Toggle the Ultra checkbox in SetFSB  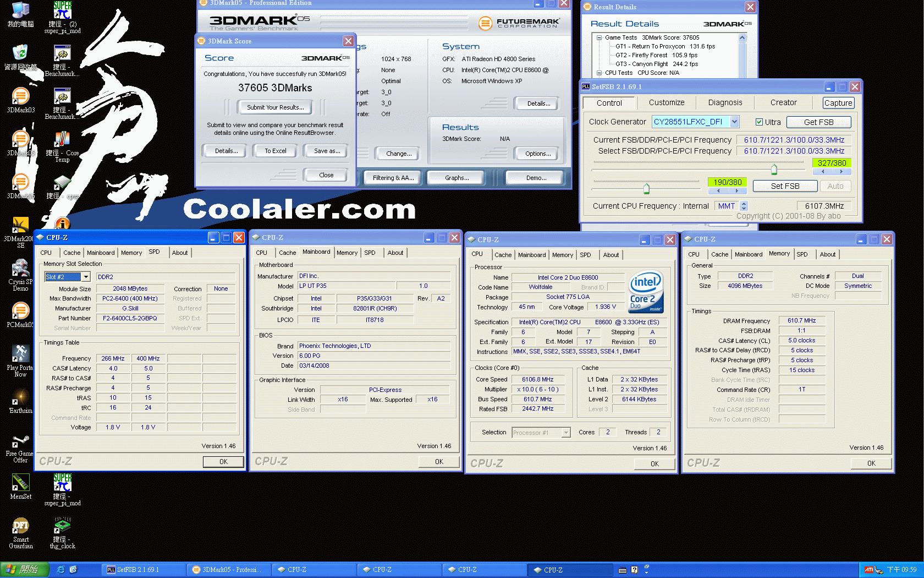click(x=759, y=122)
